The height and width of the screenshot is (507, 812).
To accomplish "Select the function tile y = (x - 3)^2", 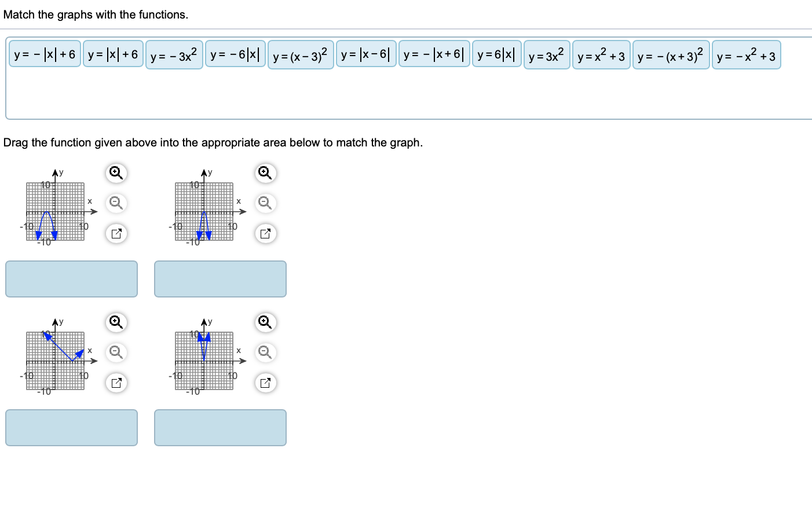I will 301,55.
